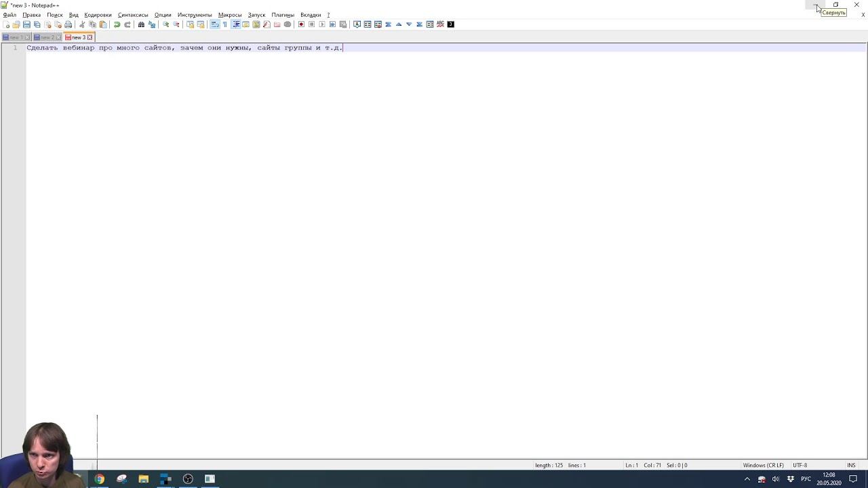Click the Copy toolbar icon

pyautogui.click(x=93, y=24)
